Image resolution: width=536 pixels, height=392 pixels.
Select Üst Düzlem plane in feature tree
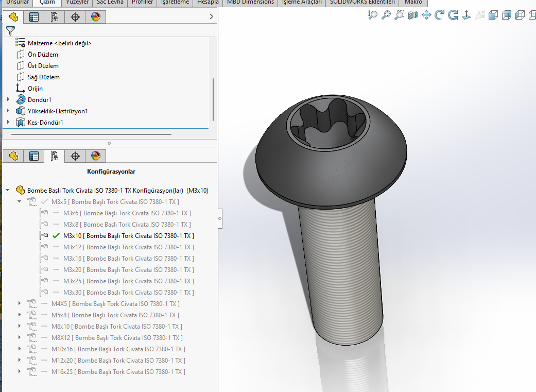43,66
